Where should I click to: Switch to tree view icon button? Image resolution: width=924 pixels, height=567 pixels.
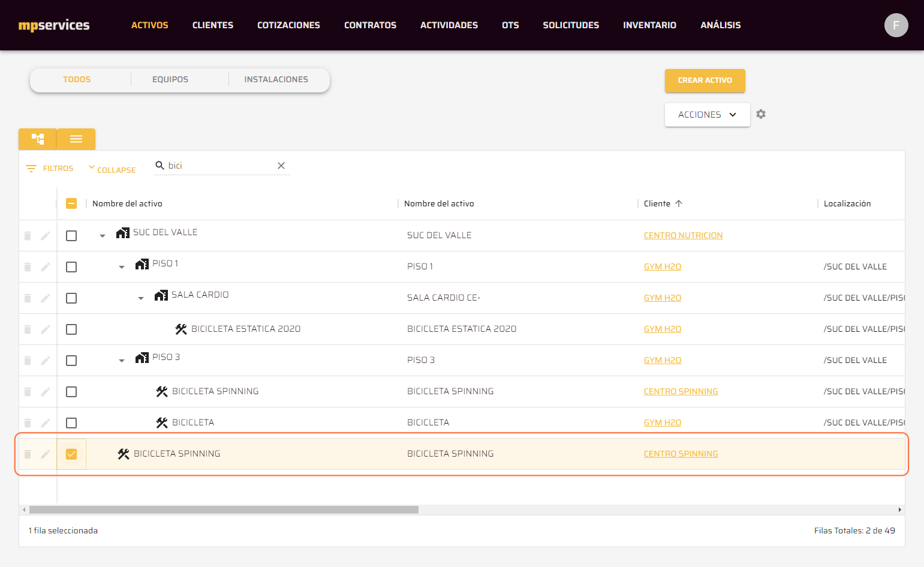click(38, 139)
